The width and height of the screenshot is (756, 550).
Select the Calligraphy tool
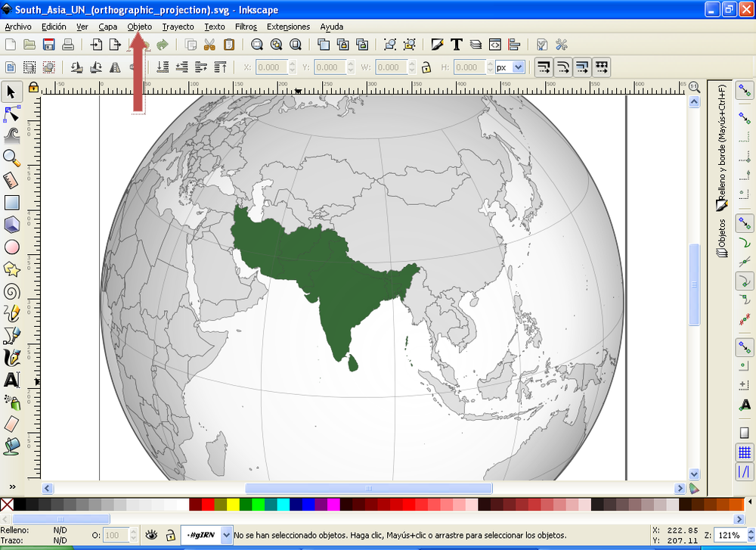(x=12, y=358)
